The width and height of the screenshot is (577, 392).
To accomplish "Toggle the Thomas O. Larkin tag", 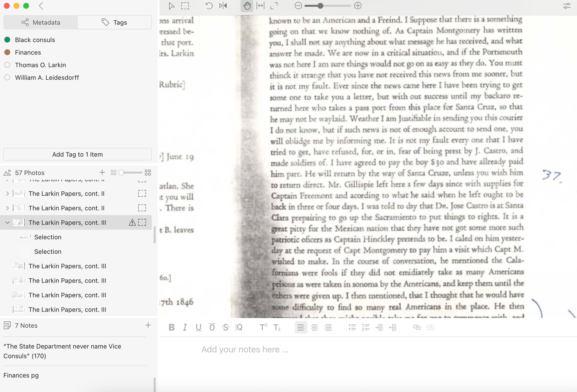I will point(8,65).
